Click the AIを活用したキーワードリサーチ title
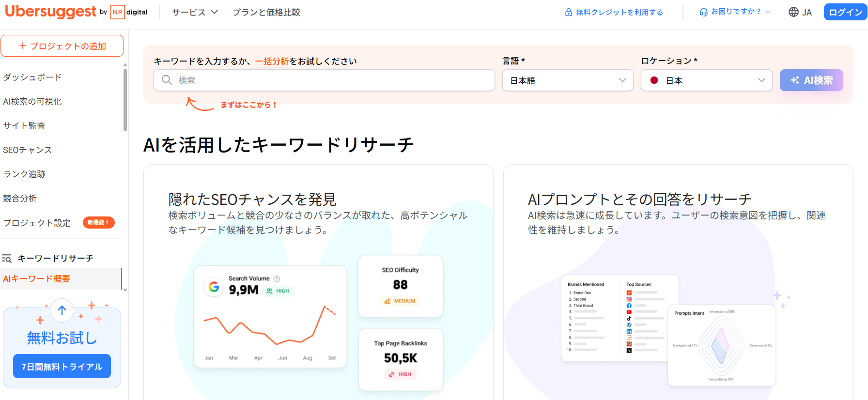Image resolution: width=868 pixels, height=400 pixels. point(279,145)
